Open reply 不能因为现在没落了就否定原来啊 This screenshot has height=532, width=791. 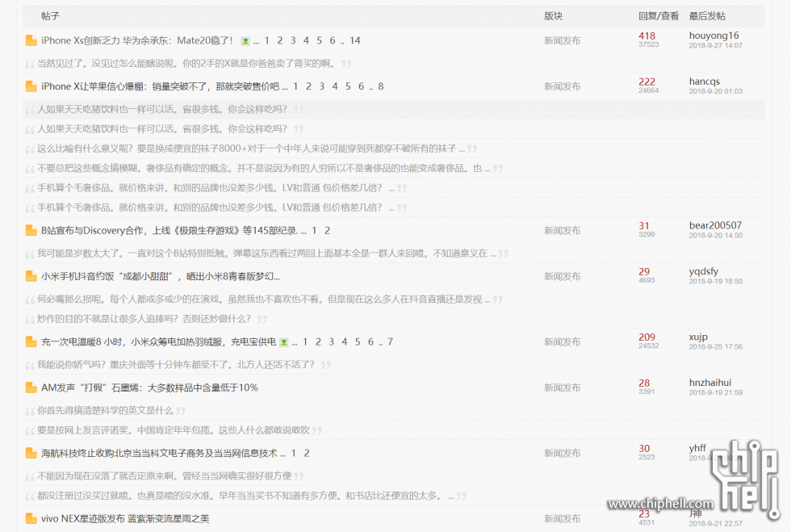click(165, 476)
